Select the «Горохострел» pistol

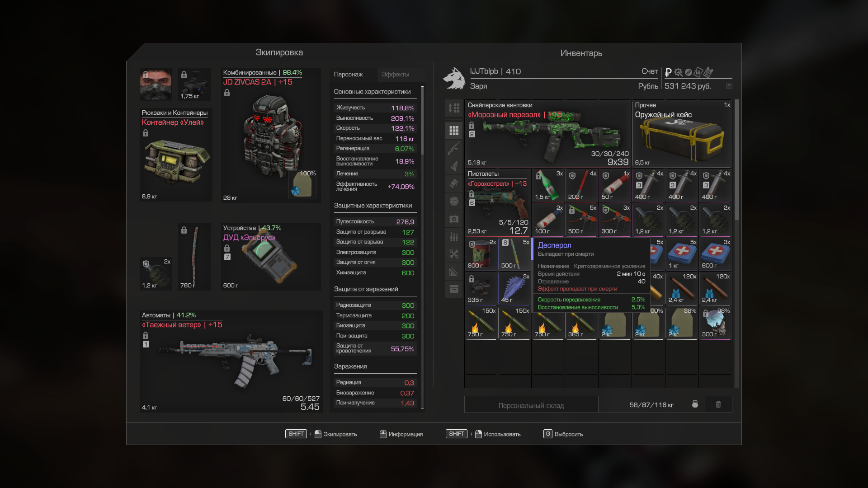[x=498, y=202]
